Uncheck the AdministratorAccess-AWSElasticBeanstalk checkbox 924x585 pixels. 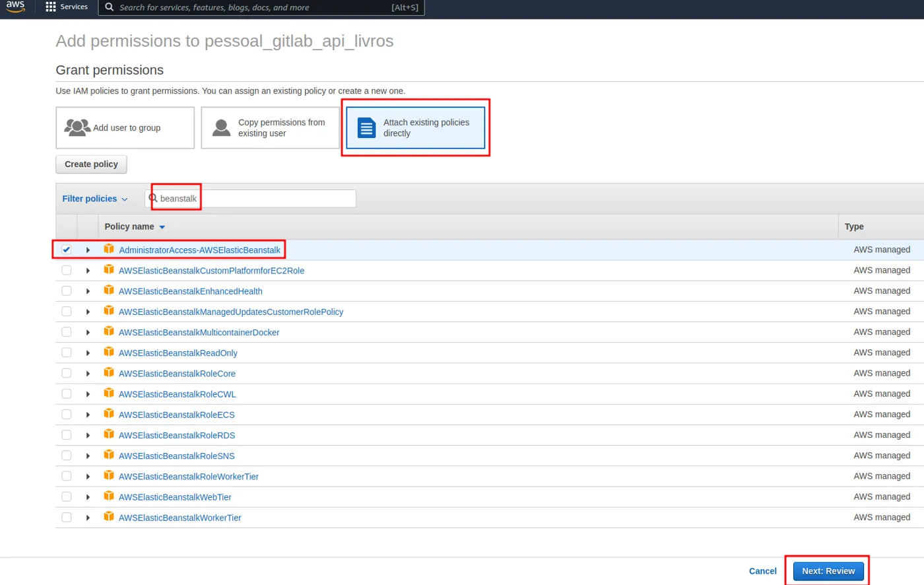click(66, 250)
